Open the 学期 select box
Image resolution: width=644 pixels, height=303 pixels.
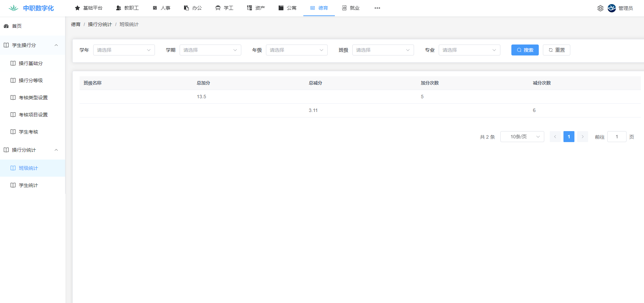[x=210, y=50]
